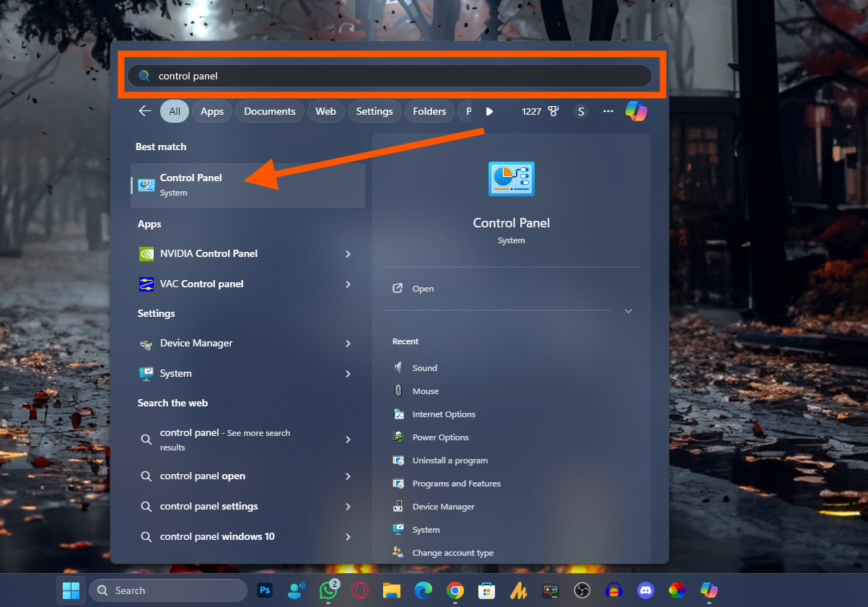Open the NVIDIA Control Panel app result
The width and height of the screenshot is (868, 607).
235,253
